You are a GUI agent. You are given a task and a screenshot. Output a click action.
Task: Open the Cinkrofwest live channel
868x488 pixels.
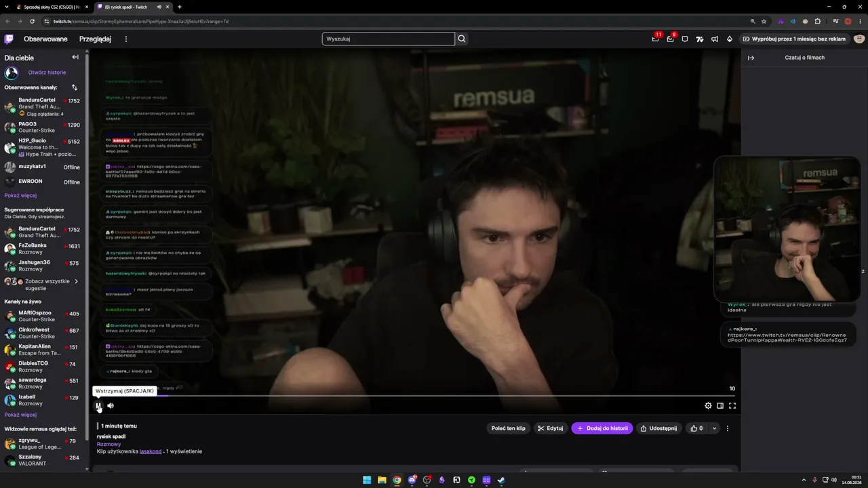coord(42,333)
